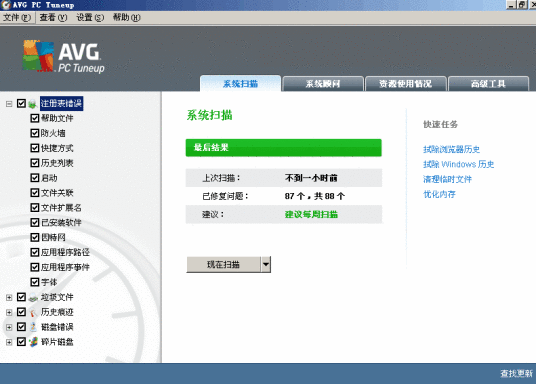
Task: Toggle the 已安装软件 checkbox
Action: [x=35, y=223]
